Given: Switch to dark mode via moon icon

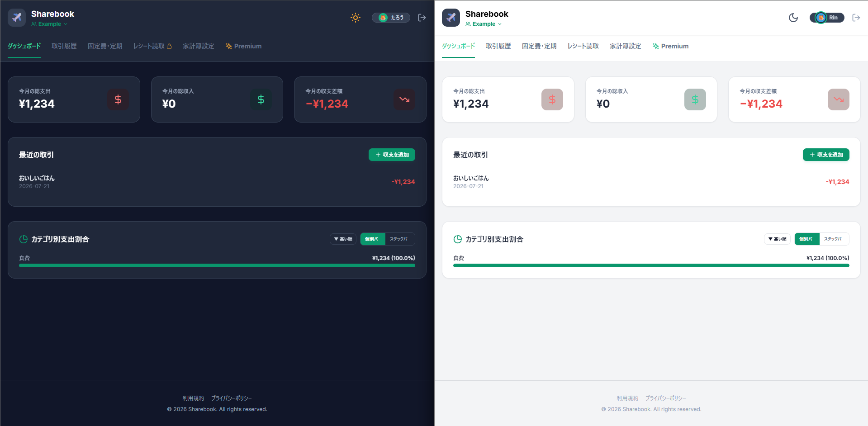Looking at the screenshot, I should coord(793,18).
